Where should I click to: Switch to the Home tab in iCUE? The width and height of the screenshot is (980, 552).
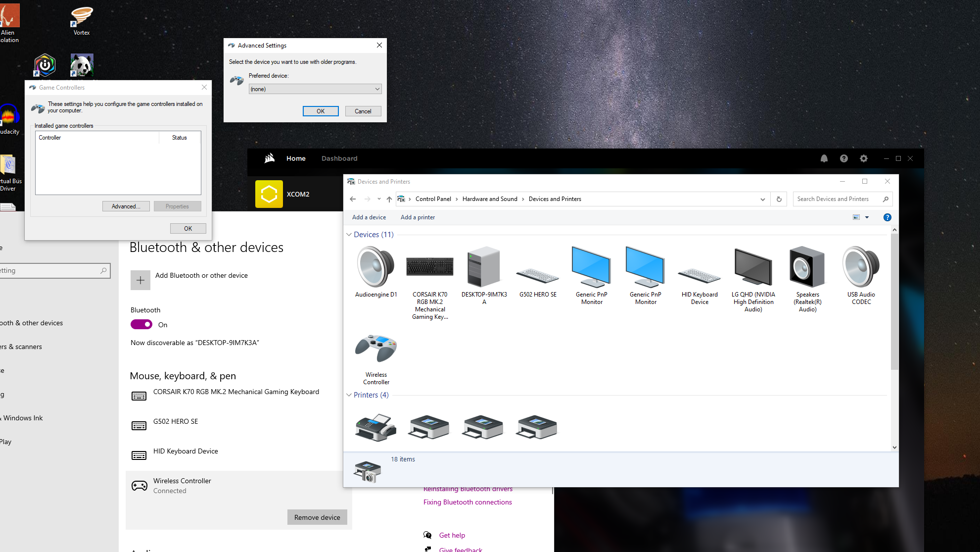tap(296, 158)
